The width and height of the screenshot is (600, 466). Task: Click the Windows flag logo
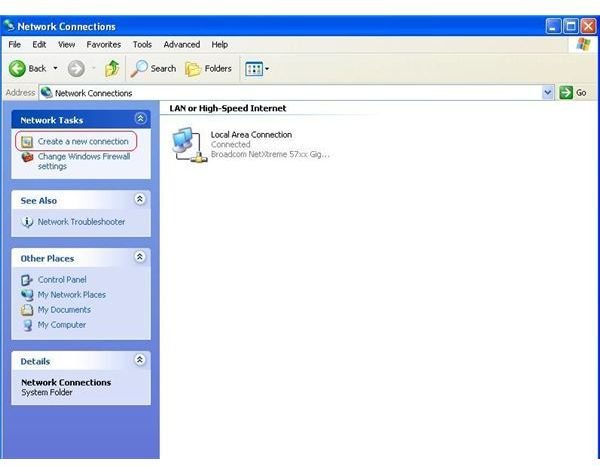[x=584, y=44]
